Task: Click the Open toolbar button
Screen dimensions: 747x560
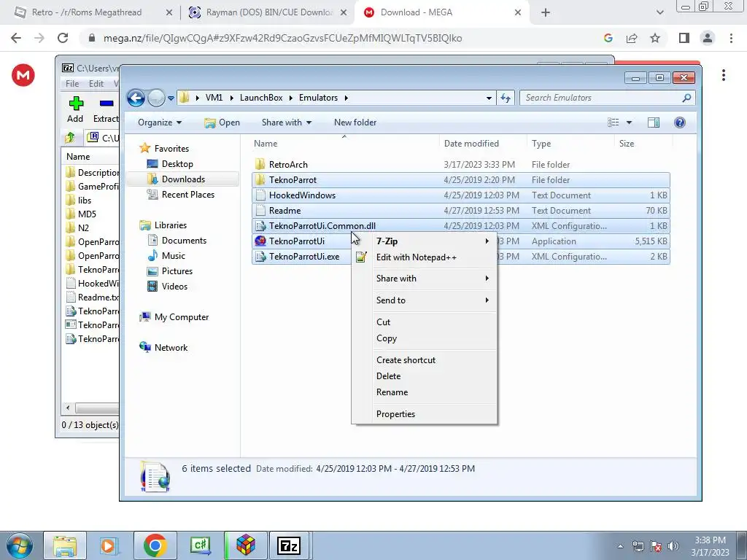Action: point(222,122)
